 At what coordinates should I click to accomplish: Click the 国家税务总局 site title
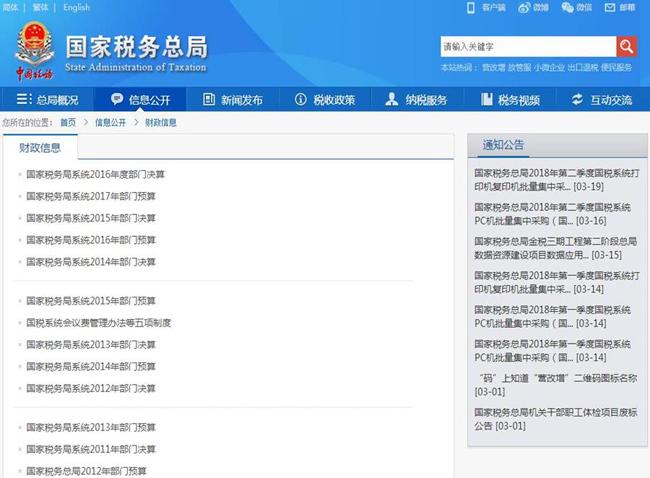pos(136,46)
